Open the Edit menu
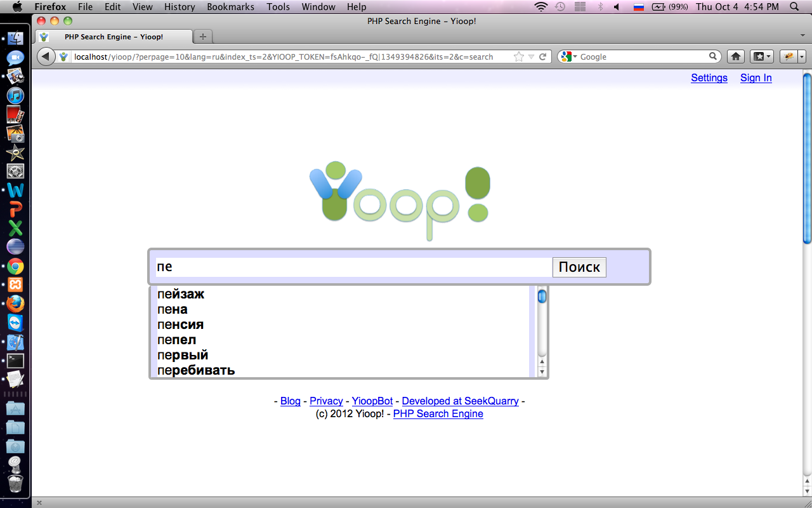Image resolution: width=812 pixels, height=508 pixels. tap(113, 7)
